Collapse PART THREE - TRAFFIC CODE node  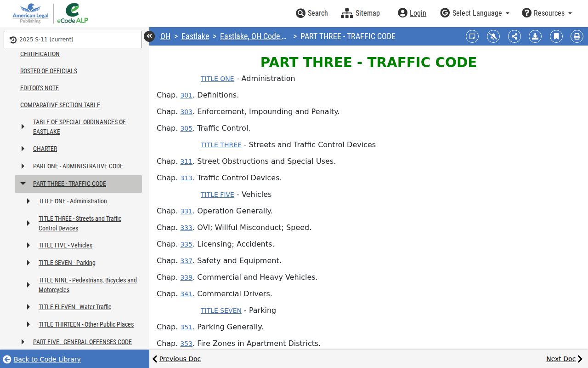click(23, 184)
